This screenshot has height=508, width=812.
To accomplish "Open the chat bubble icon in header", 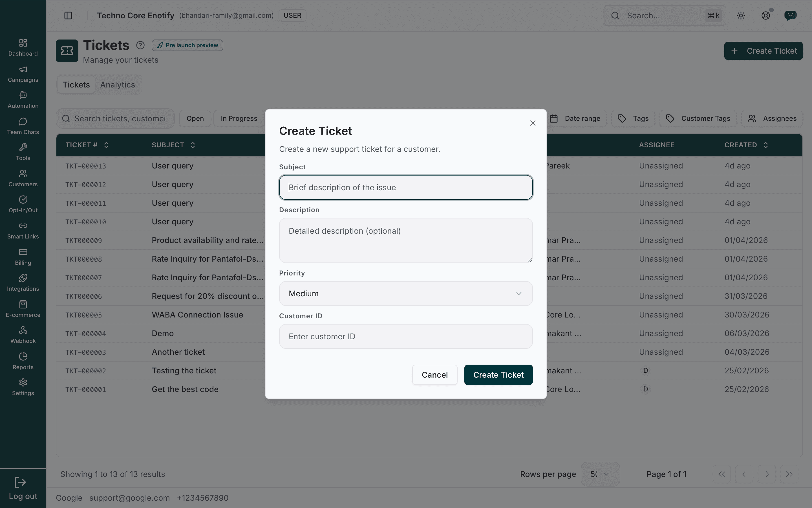I will tap(791, 16).
